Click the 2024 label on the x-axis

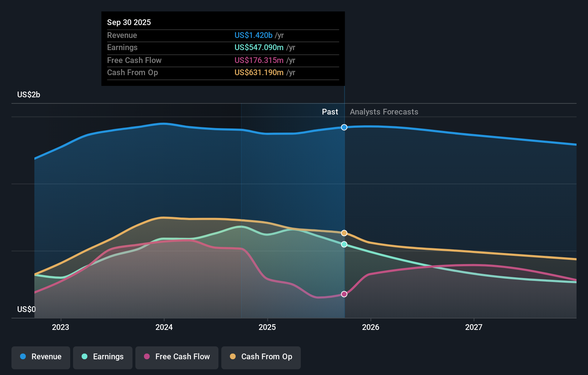click(x=164, y=327)
